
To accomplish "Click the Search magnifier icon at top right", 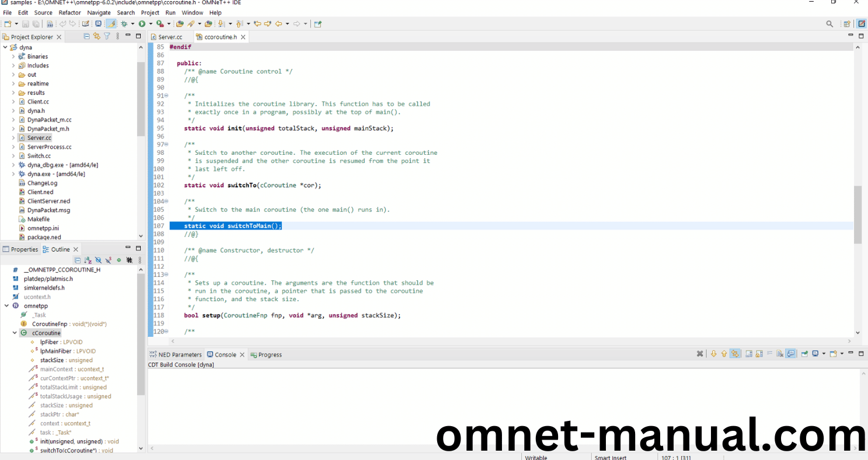I will (x=829, y=24).
